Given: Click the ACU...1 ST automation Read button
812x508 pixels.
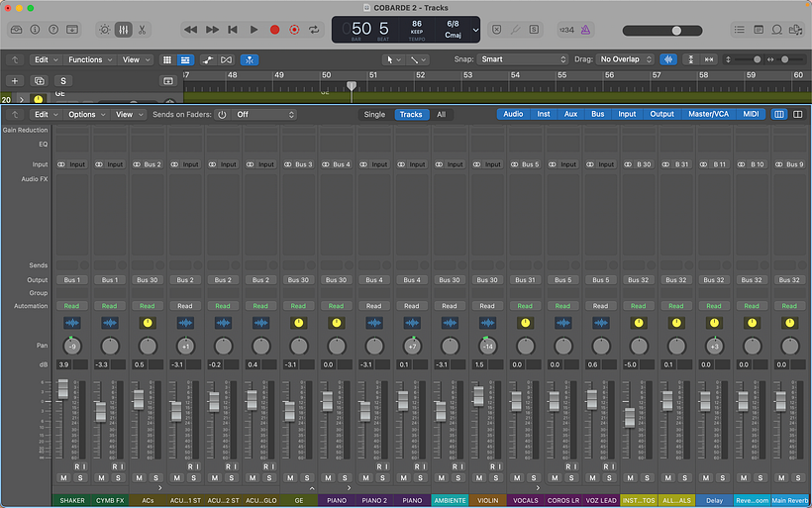Looking at the screenshot, I should 185,306.
